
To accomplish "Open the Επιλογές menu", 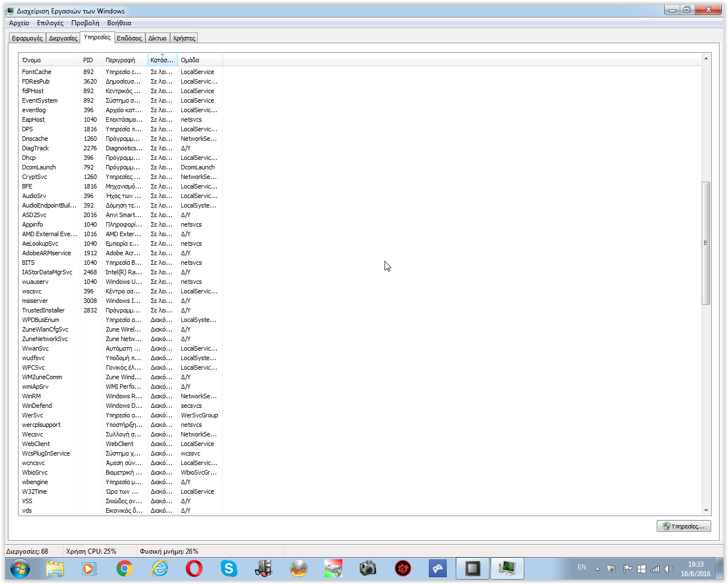I will pyautogui.click(x=50, y=23).
